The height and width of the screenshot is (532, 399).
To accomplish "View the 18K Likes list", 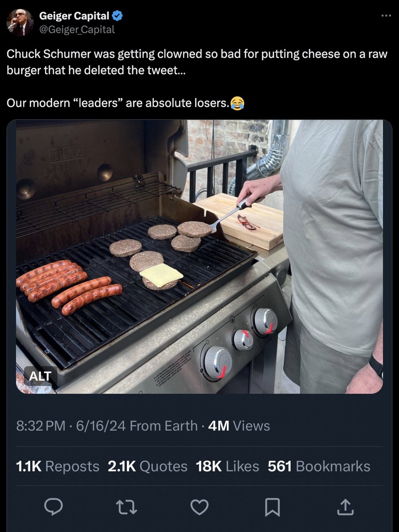I will pos(227,466).
